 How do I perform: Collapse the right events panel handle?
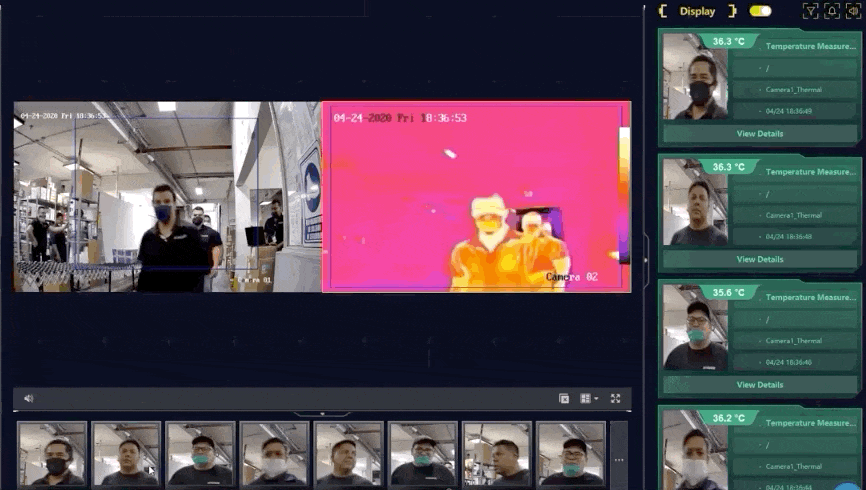[646, 260]
